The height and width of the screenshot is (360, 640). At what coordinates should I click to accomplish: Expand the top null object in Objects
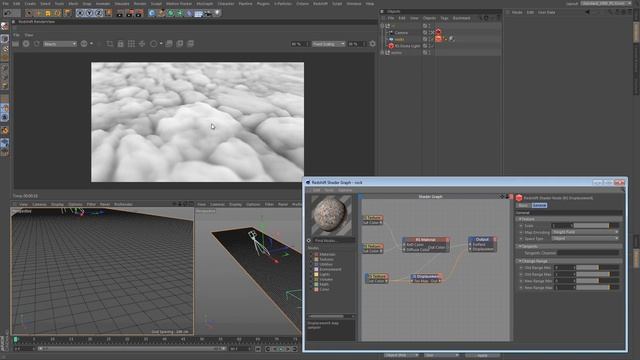click(382, 25)
